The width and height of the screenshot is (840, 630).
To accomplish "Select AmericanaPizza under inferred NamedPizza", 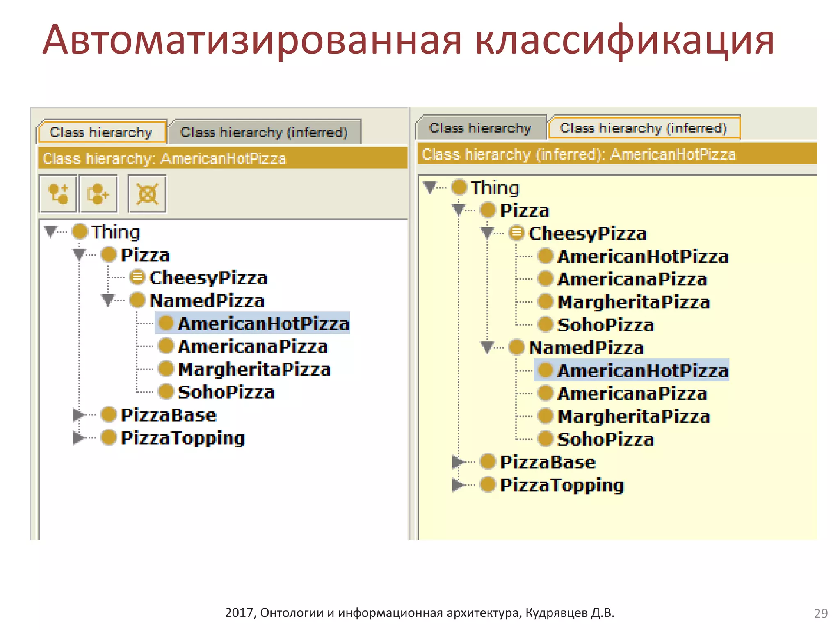I will [632, 394].
